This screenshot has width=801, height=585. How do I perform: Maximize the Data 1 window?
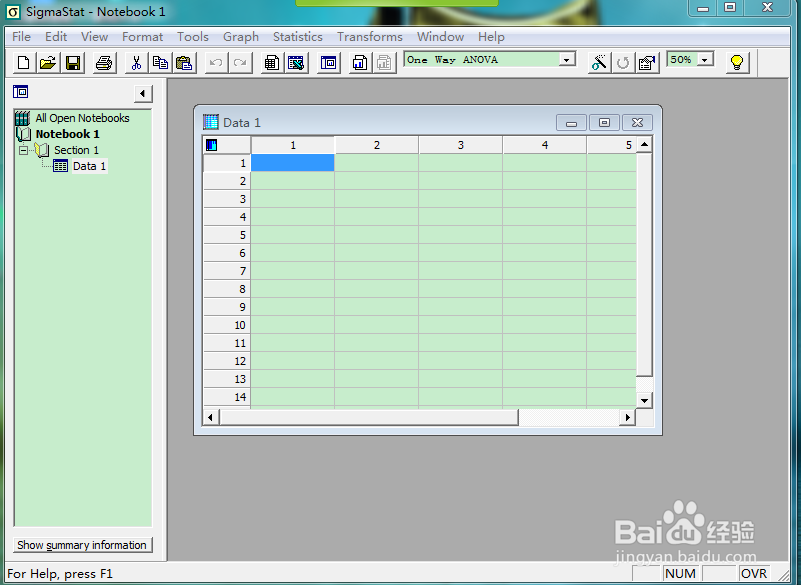[x=604, y=123]
